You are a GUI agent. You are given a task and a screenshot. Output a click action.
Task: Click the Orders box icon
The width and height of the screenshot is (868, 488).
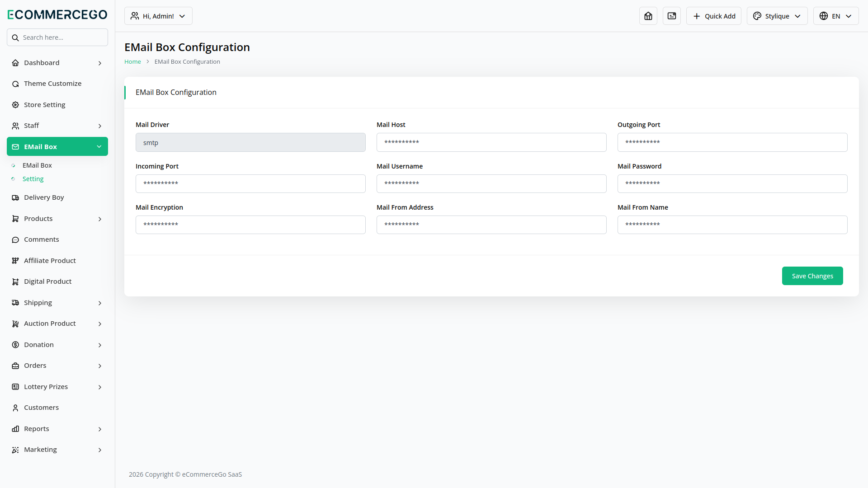15,366
